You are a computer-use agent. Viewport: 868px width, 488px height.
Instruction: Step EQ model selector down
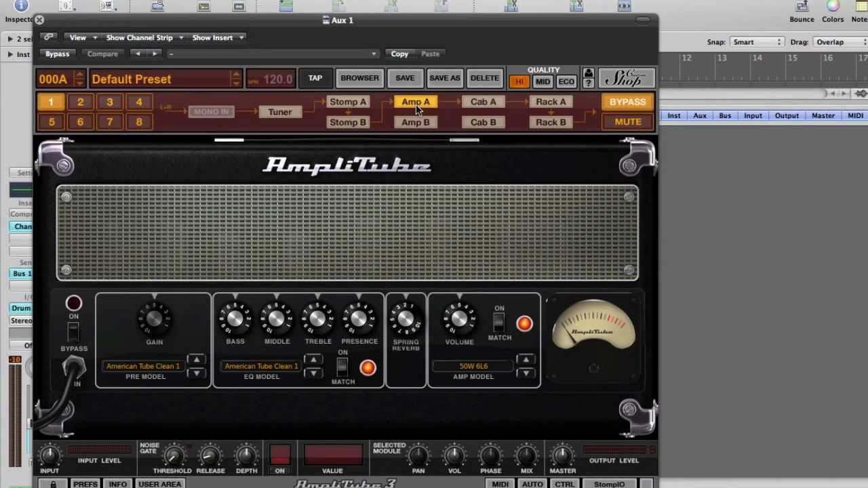pyautogui.click(x=313, y=373)
